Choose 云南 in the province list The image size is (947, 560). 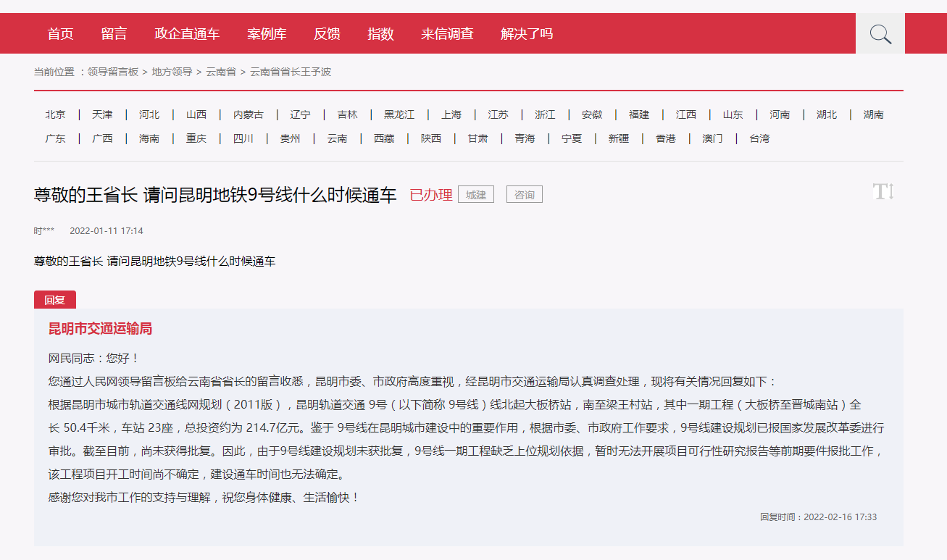(x=337, y=138)
